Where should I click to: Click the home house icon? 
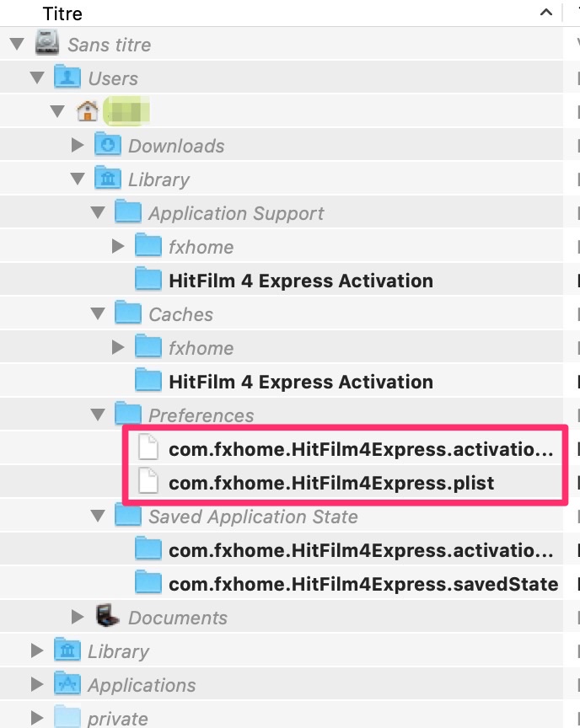(88, 111)
